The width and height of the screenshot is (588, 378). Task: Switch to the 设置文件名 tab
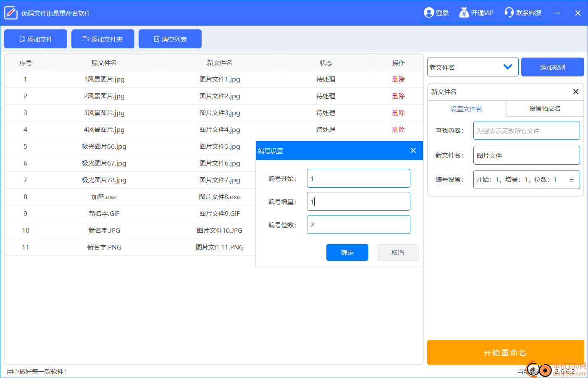point(467,109)
